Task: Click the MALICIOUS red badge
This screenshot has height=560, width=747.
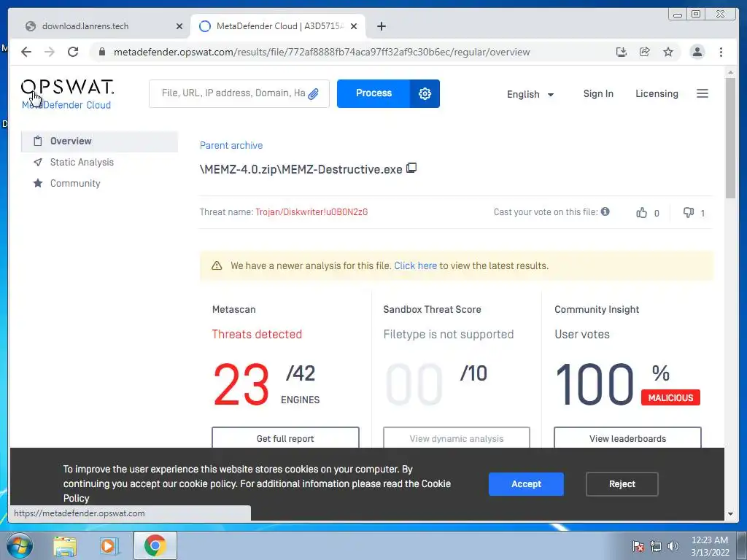Action: (670, 397)
